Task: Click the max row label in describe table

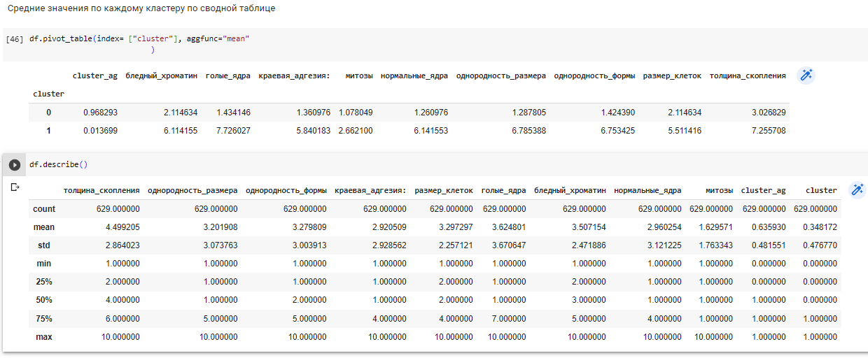Action: tap(45, 336)
